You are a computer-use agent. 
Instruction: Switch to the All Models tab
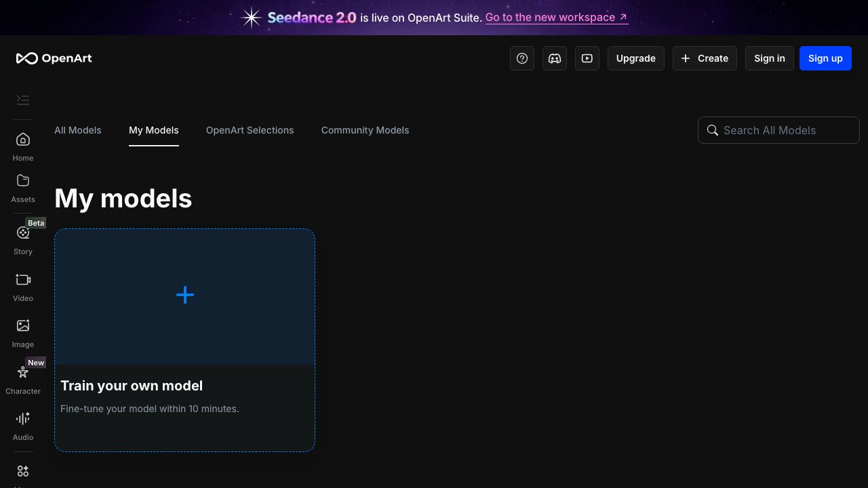point(78,130)
